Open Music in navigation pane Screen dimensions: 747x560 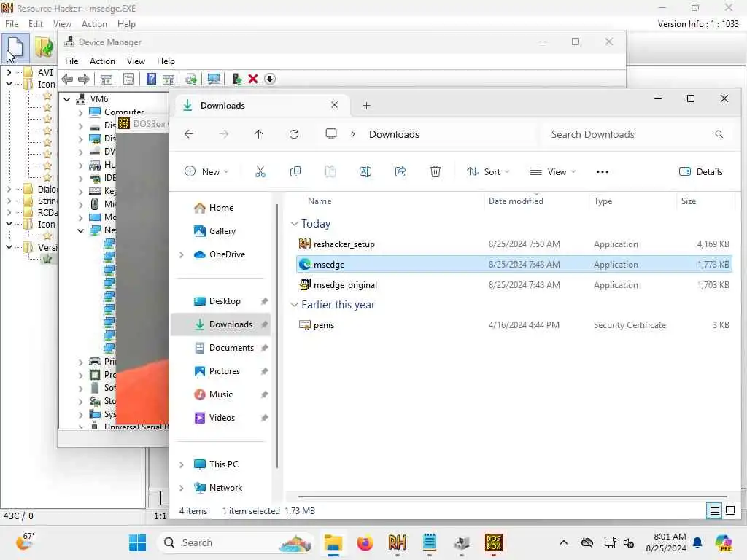coord(220,394)
